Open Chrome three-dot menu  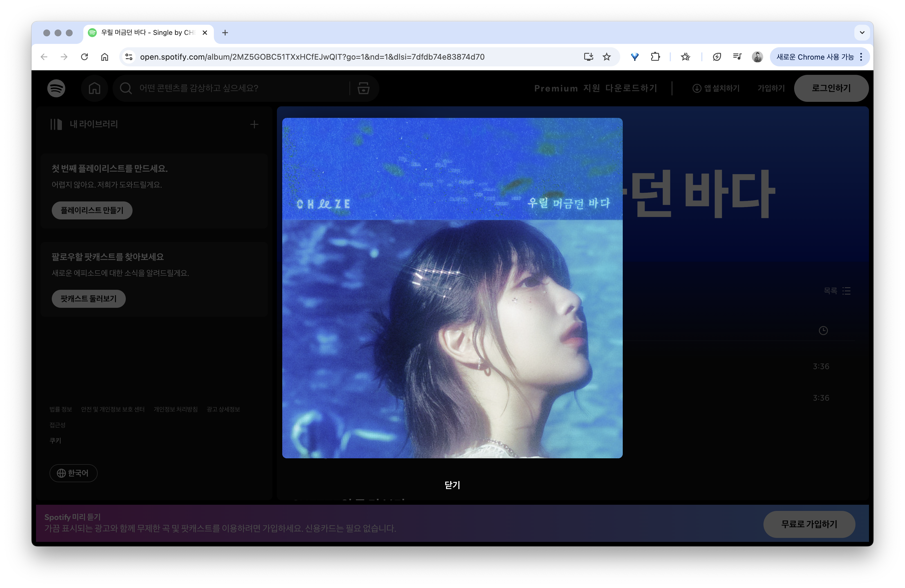tap(861, 57)
